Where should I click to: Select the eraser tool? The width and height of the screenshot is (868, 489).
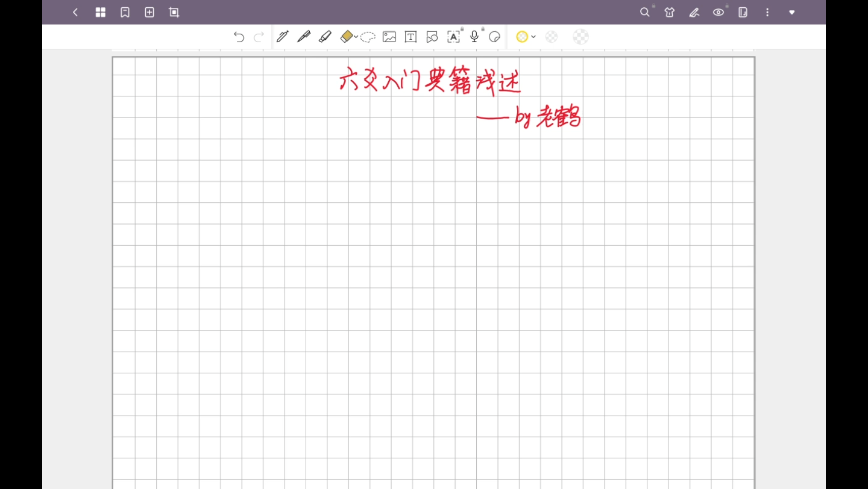tap(346, 37)
